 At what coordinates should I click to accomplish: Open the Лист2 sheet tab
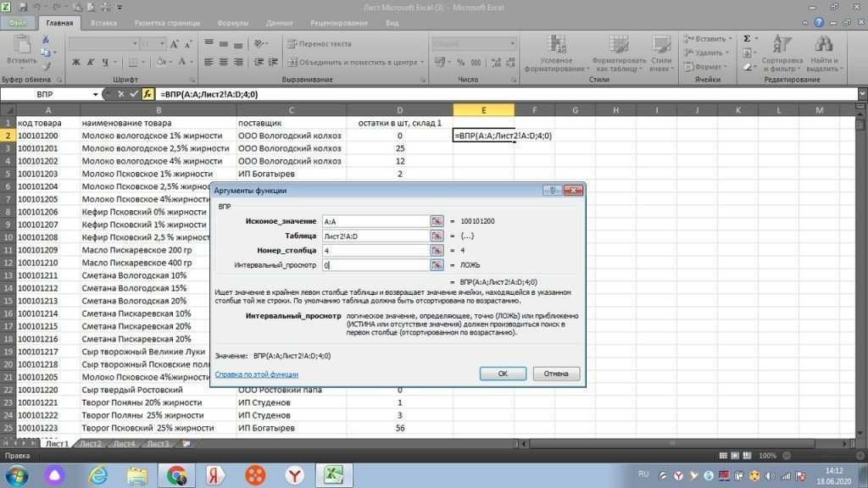tap(91, 443)
